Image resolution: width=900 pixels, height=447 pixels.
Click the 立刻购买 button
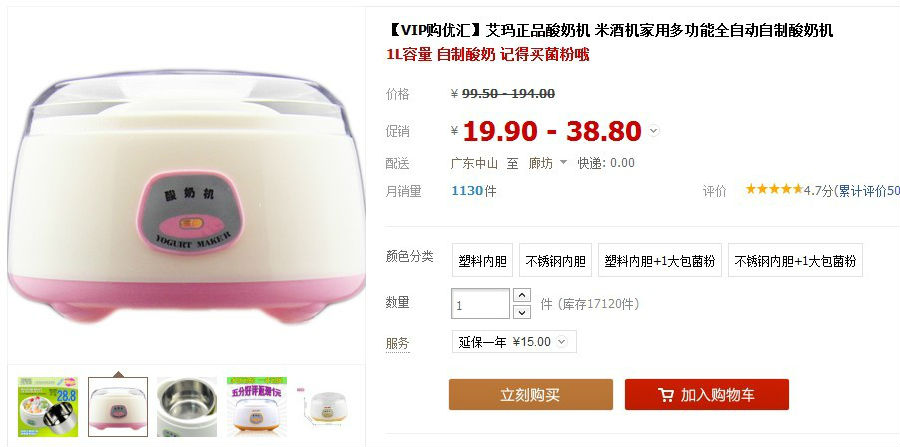pos(530,395)
